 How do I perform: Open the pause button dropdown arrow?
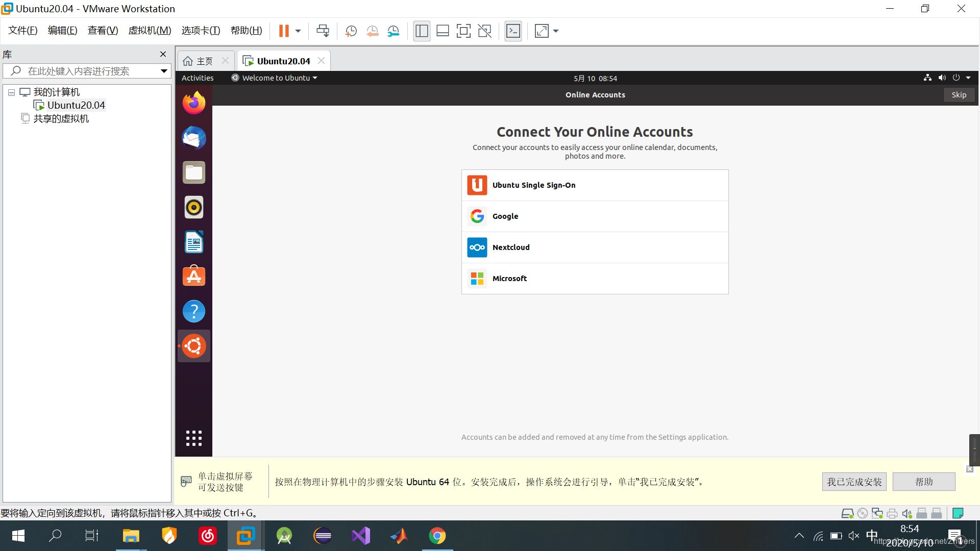298,31
